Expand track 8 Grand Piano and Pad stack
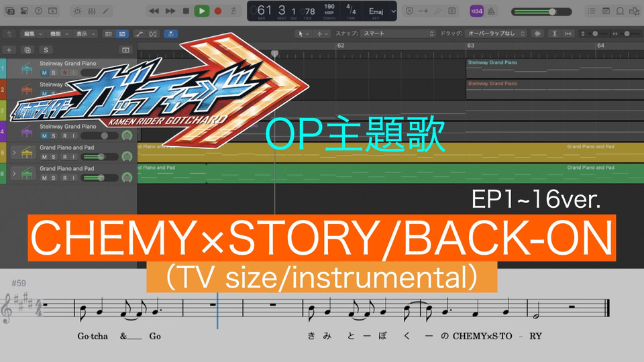The height and width of the screenshot is (362, 644). (x=14, y=174)
